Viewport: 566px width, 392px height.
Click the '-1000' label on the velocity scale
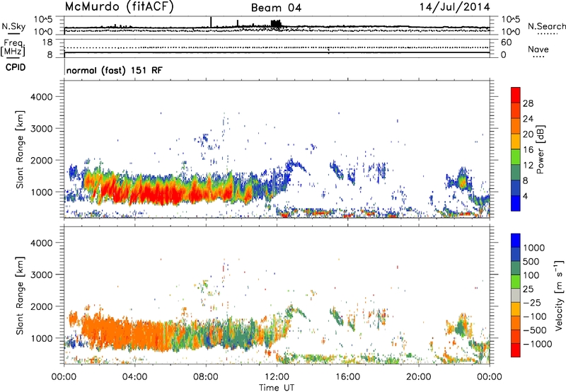538,344
